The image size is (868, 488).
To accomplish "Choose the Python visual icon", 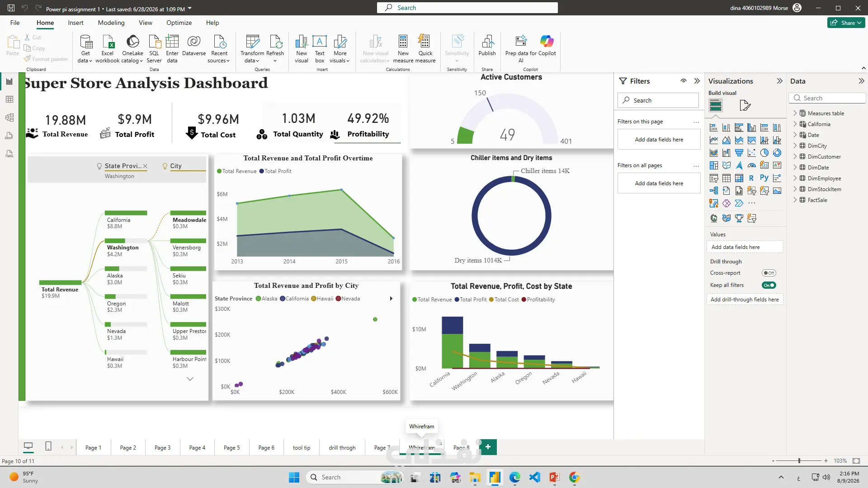I will (764, 178).
